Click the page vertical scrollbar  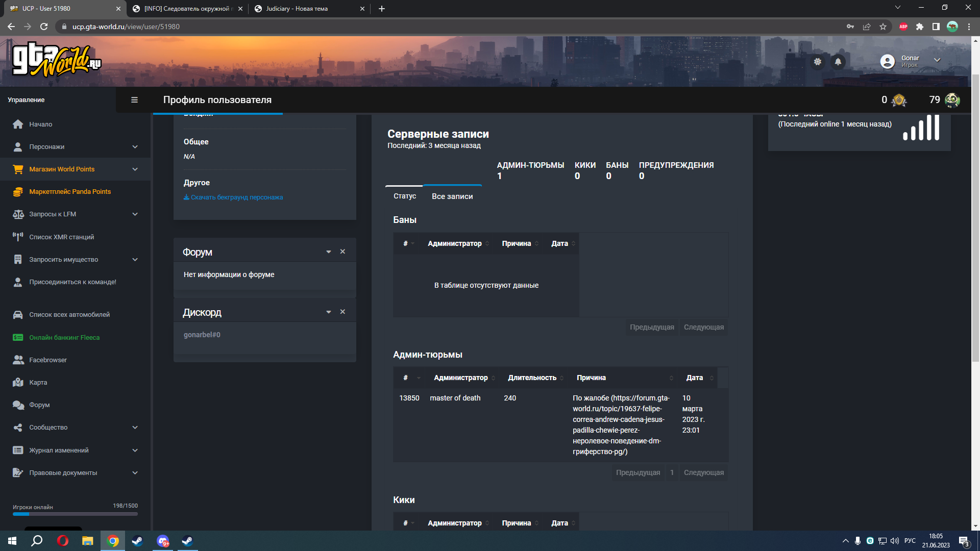pyautogui.click(x=975, y=218)
